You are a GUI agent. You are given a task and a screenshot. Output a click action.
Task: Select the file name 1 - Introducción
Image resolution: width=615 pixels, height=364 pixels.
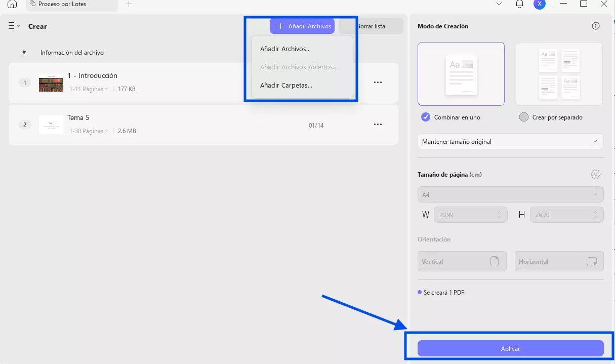pyautogui.click(x=92, y=75)
